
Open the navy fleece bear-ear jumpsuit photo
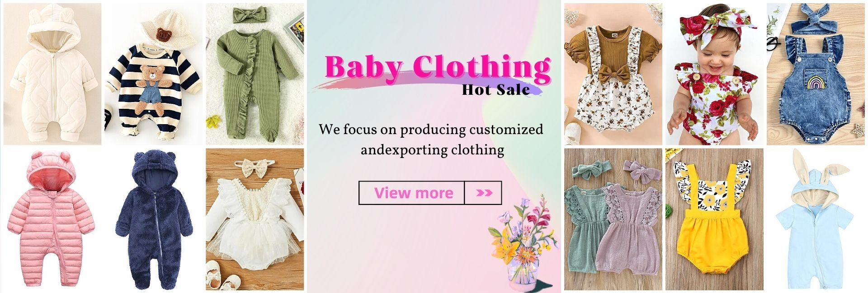154,219
